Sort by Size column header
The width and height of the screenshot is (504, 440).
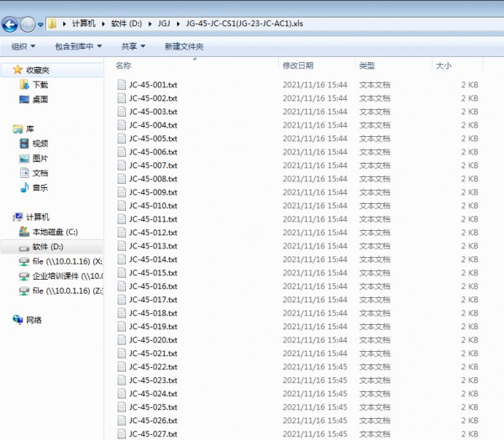443,65
